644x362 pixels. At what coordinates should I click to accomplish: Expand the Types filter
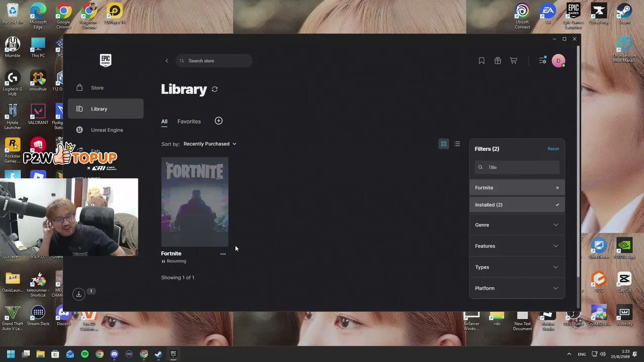click(517, 267)
